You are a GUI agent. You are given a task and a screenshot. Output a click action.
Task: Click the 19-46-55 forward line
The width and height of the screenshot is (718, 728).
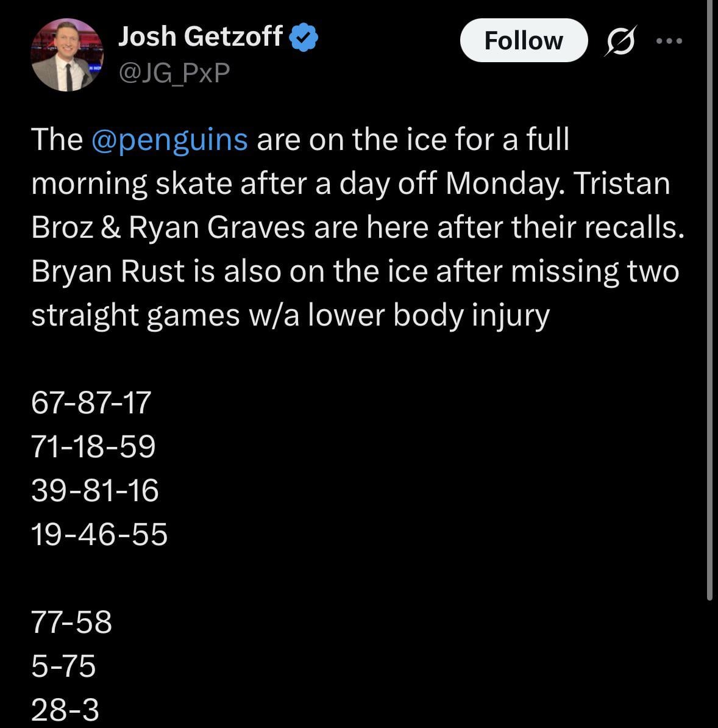[x=99, y=535]
